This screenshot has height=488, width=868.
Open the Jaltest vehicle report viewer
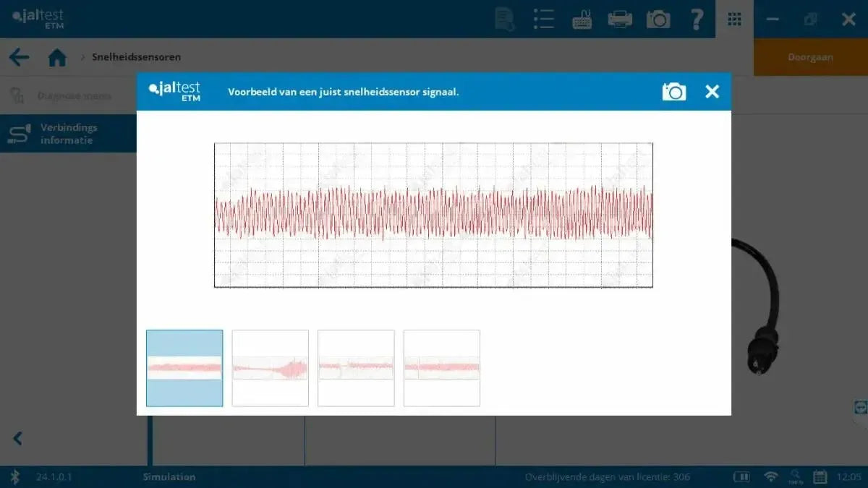504,19
